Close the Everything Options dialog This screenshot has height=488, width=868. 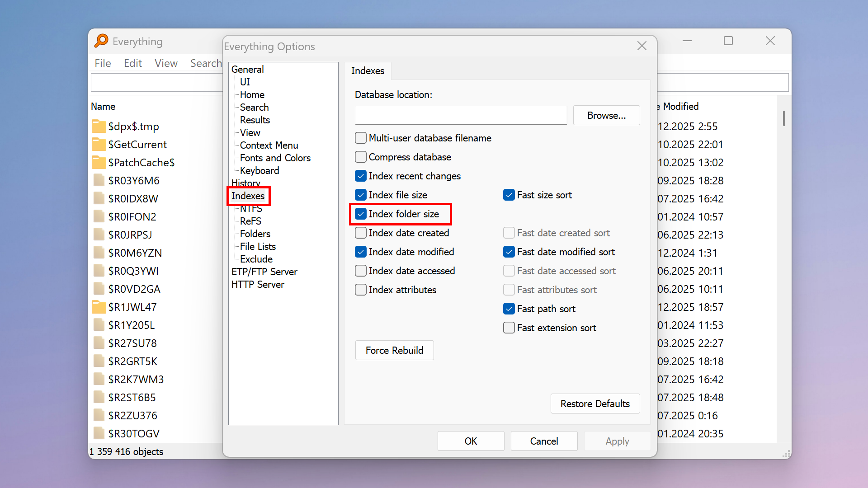[642, 46]
